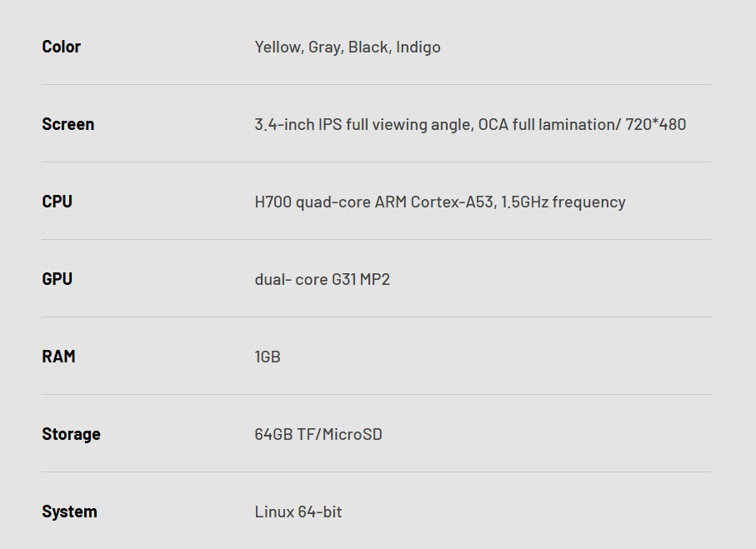Click the word Indigo in color list
The image size is (756, 549).
(x=418, y=47)
